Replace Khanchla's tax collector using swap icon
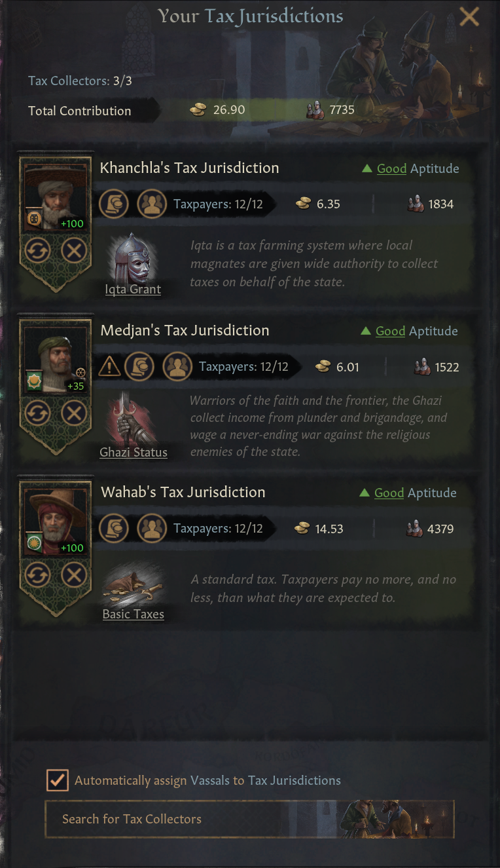 point(37,250)
